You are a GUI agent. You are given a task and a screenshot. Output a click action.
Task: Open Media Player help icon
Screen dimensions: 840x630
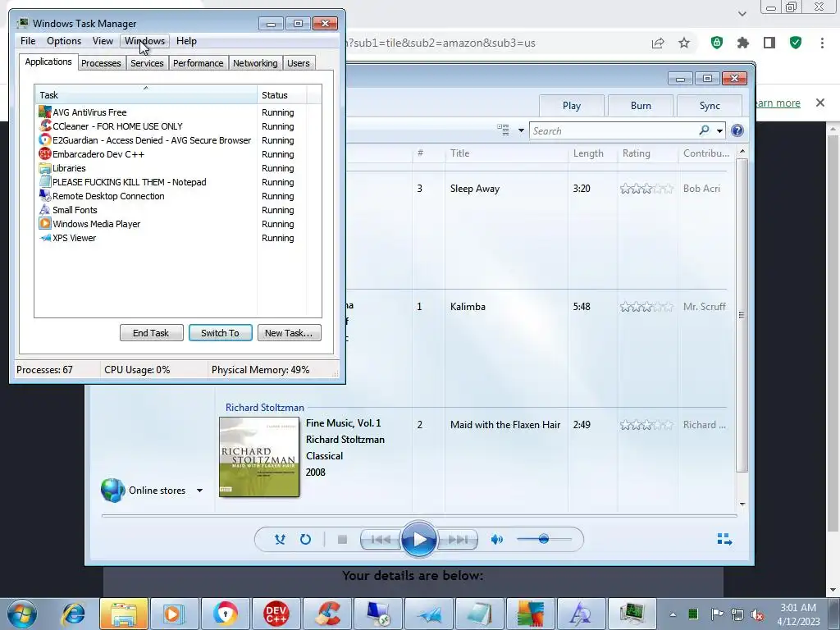click(x=737, y=130)
